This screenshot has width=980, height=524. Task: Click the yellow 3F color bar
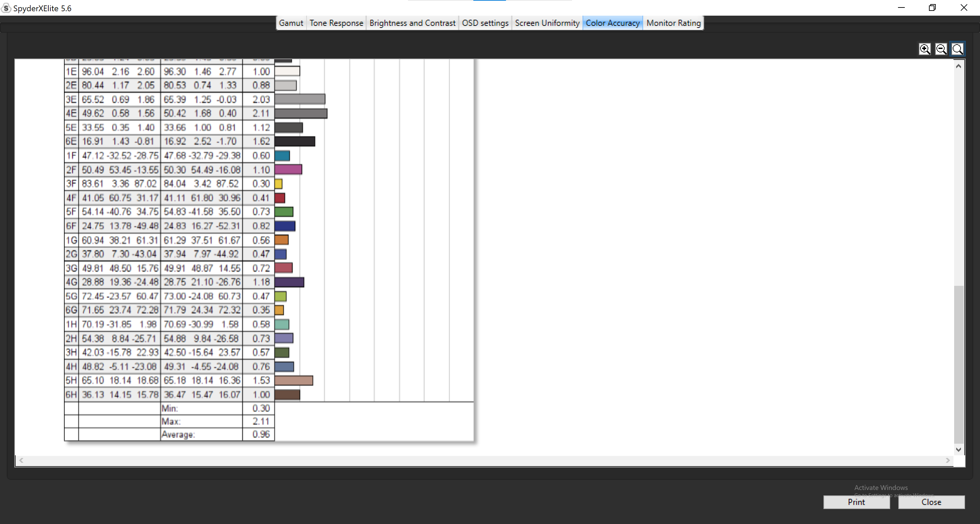tap(278, 184)
